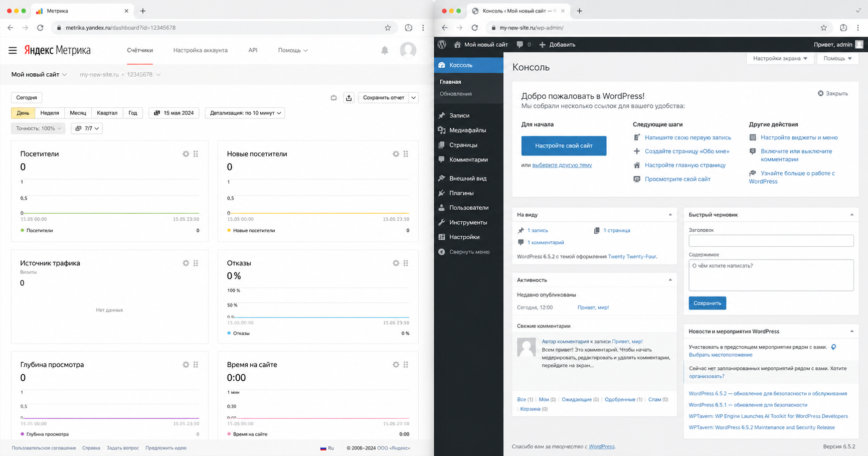Open the Yandex Metrika hamburger menu
The width and height of the screenshot is (868, 456).
coord(13,50)
